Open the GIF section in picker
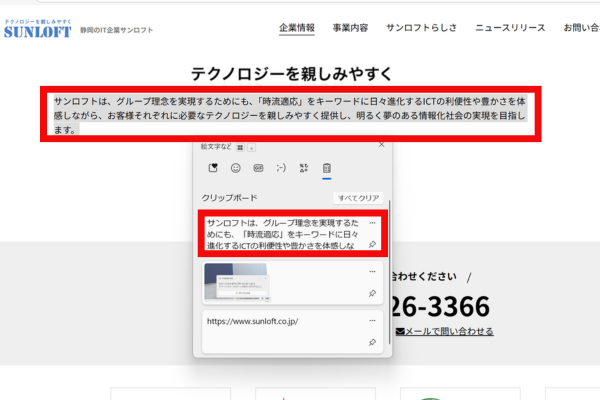 coord(258,168)
